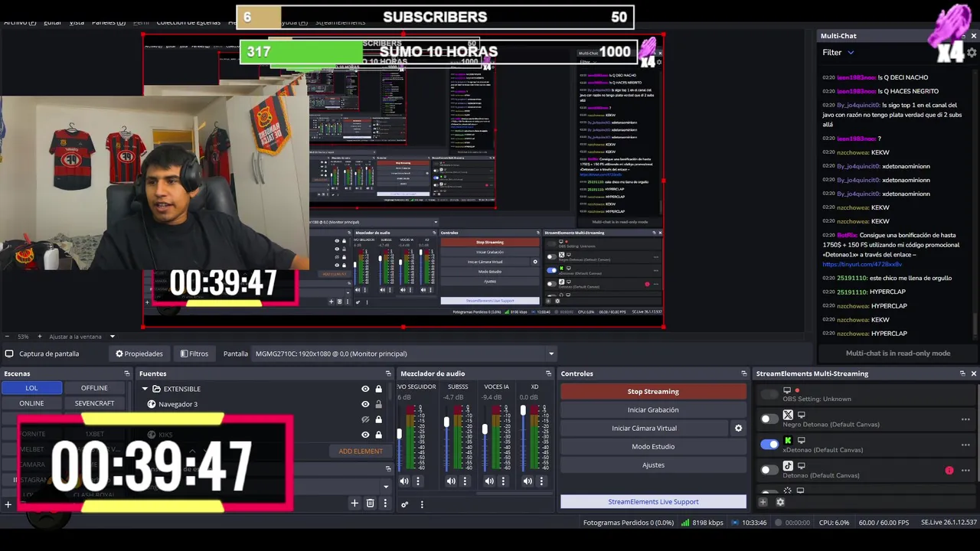Image resolution: width=980 pixels, height=551 pixels.
Task: Click ADD ELEMENT button in Fuentes
Action: [361, 452]
